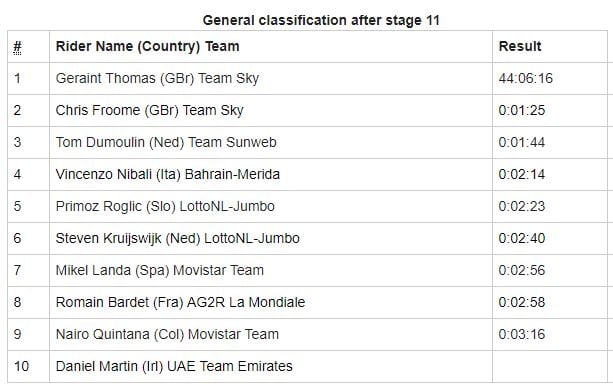613x390 pixels.
Task: Select Nairo Quintana (Col) Movistar Team
Action: 167,335
